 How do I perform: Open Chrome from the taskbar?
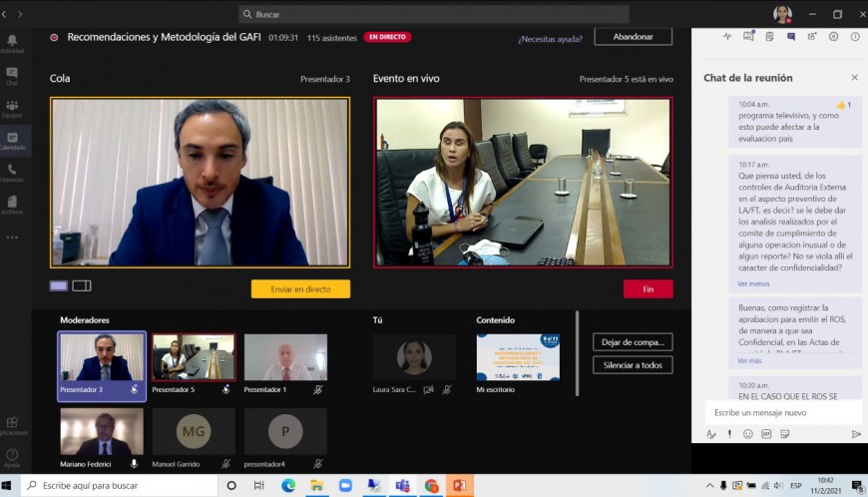pos(431,485)
